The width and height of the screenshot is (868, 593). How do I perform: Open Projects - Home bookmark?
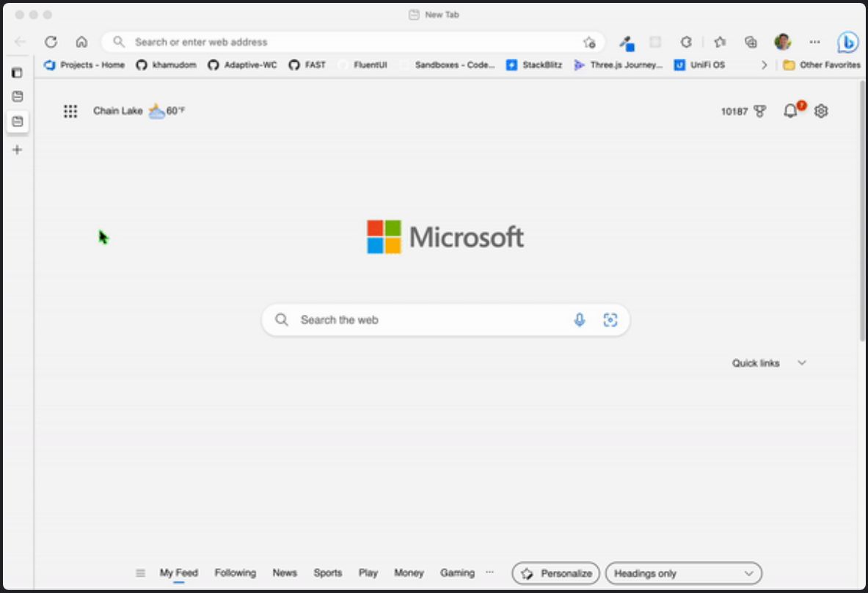tap(84, 65)
